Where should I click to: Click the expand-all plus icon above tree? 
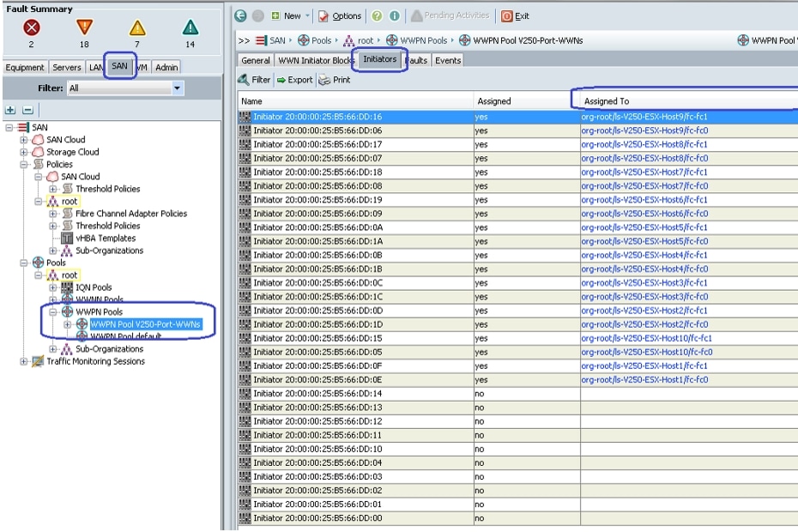click(x=10, y=110)
